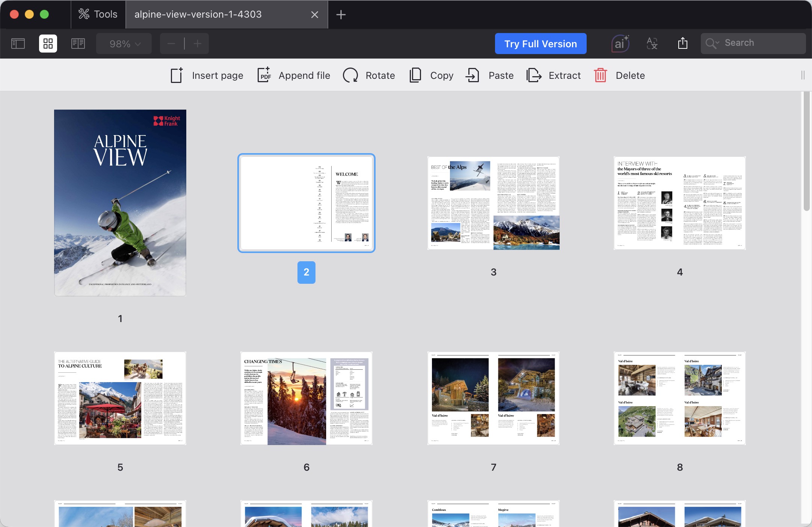The image size is (812, 527).
Task: Select page 3 Best of the Alps thumbnail
Action: click(494, 203)
